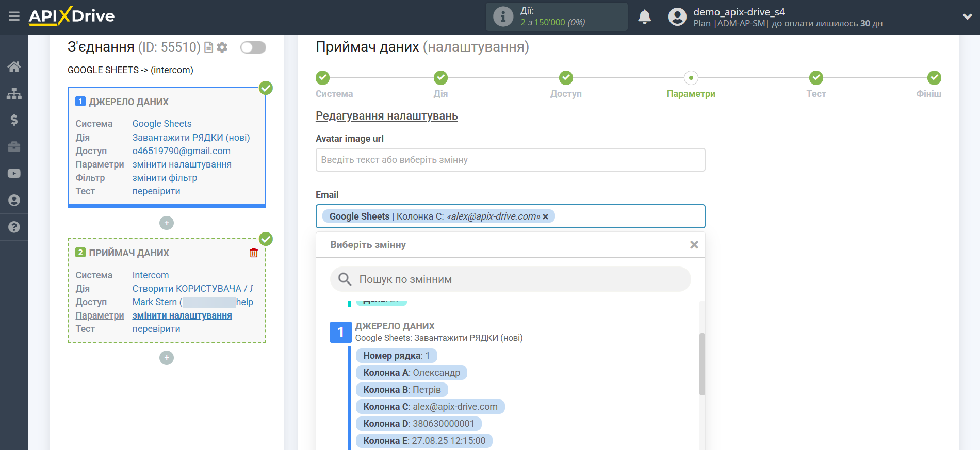The image size is (980, 450).
Task: Click the variable list scrollbar
Action: (x=701, y=364)
